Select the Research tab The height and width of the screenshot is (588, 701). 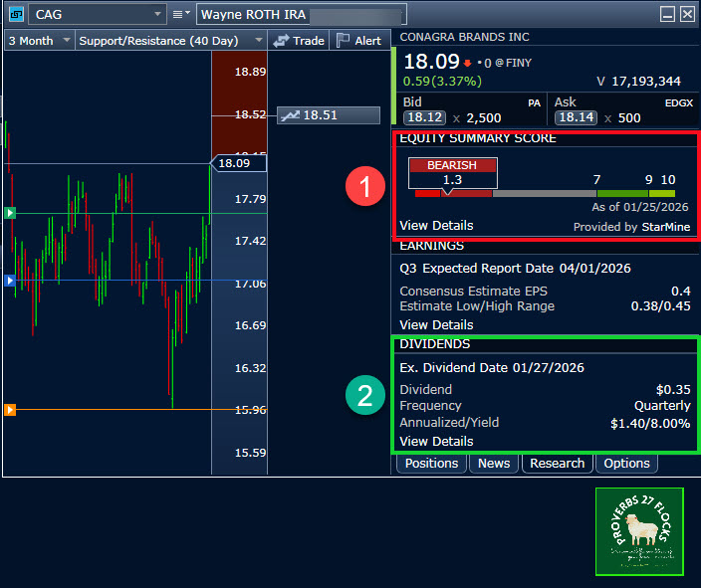557,463
